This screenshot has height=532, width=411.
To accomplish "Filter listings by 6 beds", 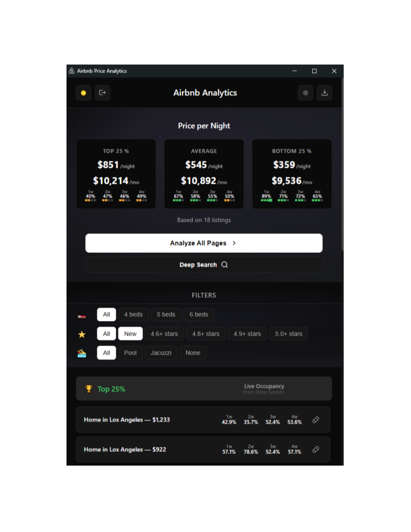I will pos(199,314).
